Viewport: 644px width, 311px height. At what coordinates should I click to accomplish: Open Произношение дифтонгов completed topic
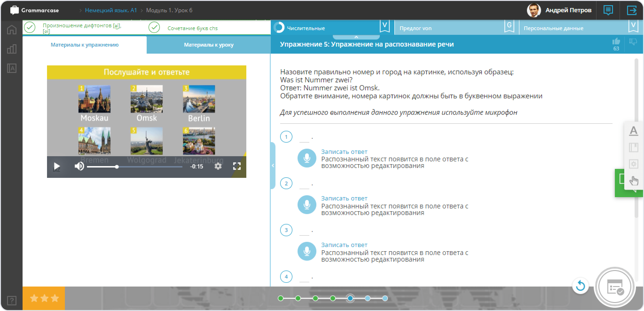tap(84, 28)
